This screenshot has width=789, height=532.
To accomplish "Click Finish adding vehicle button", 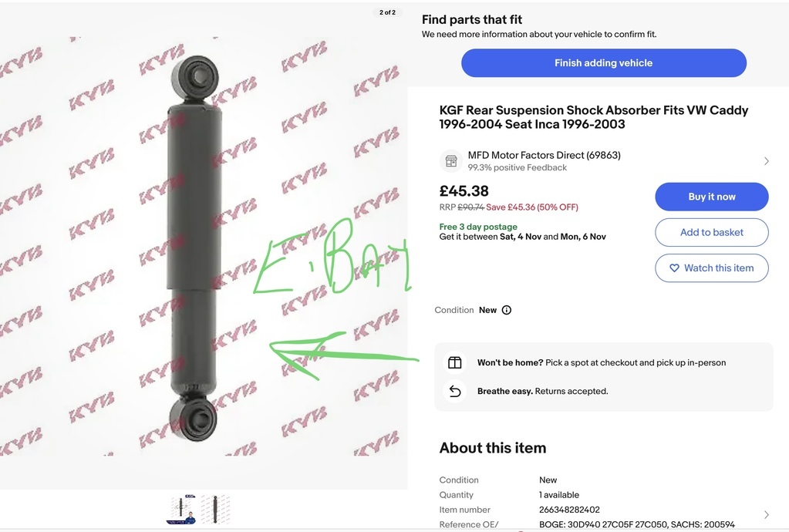I will pyautogui.click(x=604, y=63).
